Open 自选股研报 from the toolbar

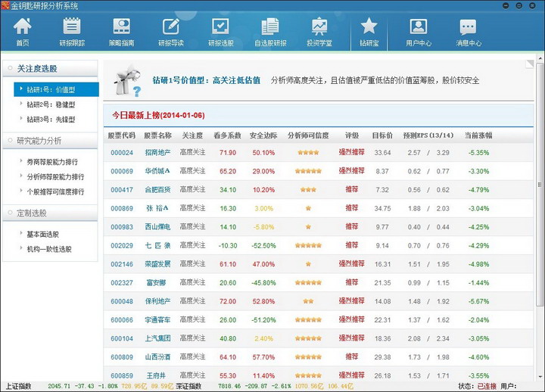[270, 31]
